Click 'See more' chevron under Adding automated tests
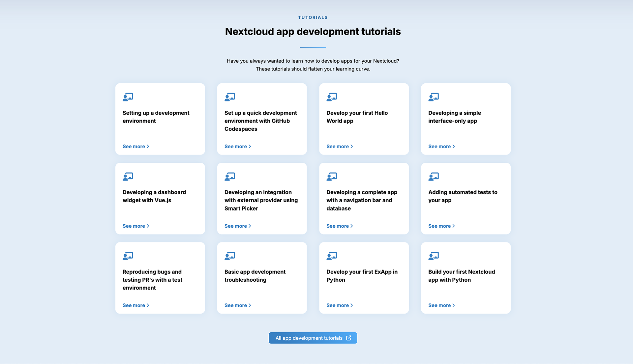 point(454,226)
